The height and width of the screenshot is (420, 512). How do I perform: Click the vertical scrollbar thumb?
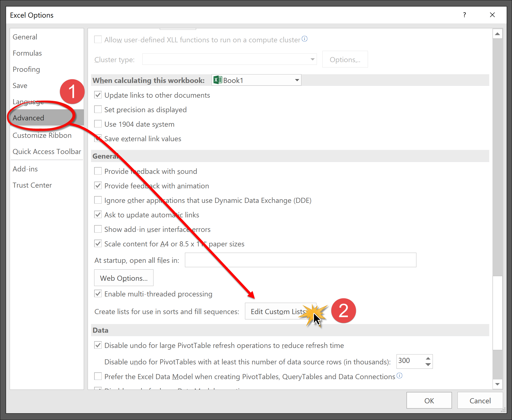click(497, 313)
